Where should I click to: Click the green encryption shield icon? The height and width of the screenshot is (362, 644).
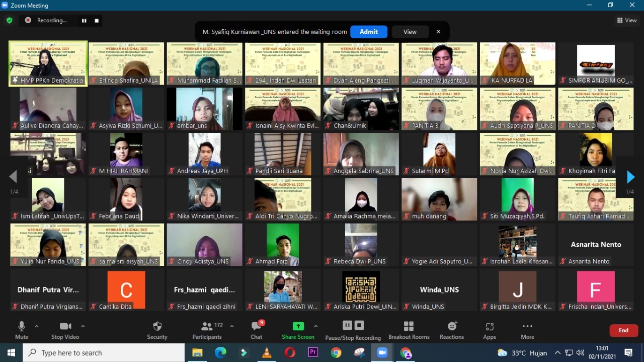point(9,20)
